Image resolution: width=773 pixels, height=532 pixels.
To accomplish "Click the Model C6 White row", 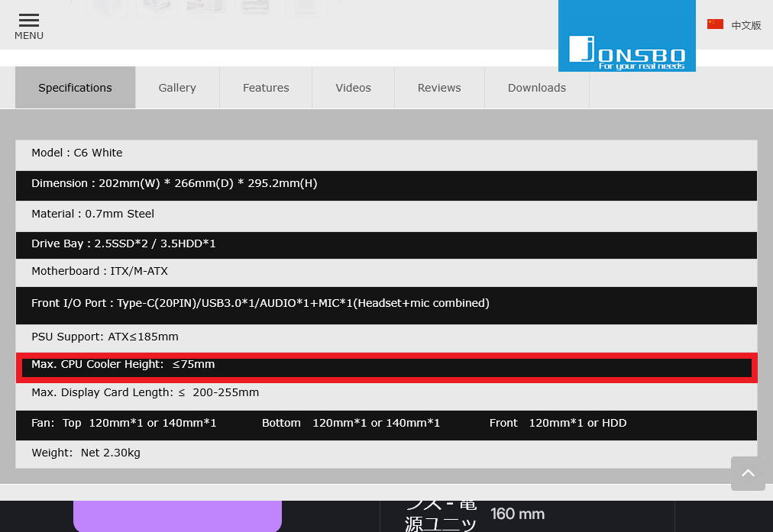I will (386, 153).
